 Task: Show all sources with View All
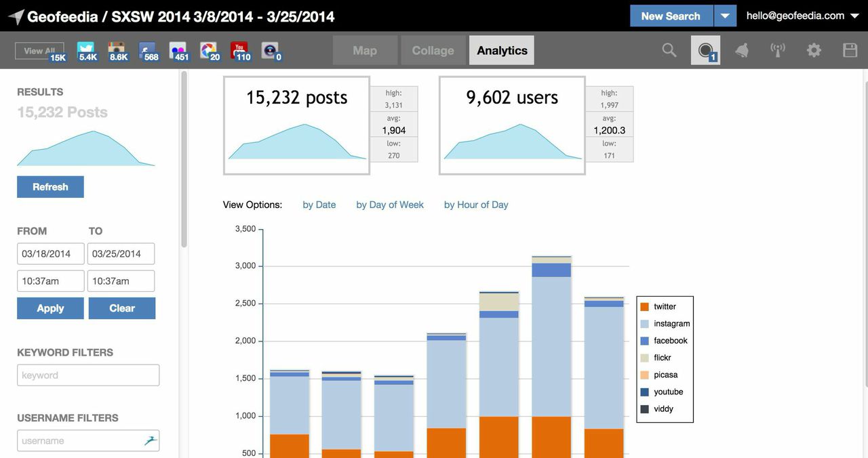tap(39, 51)
